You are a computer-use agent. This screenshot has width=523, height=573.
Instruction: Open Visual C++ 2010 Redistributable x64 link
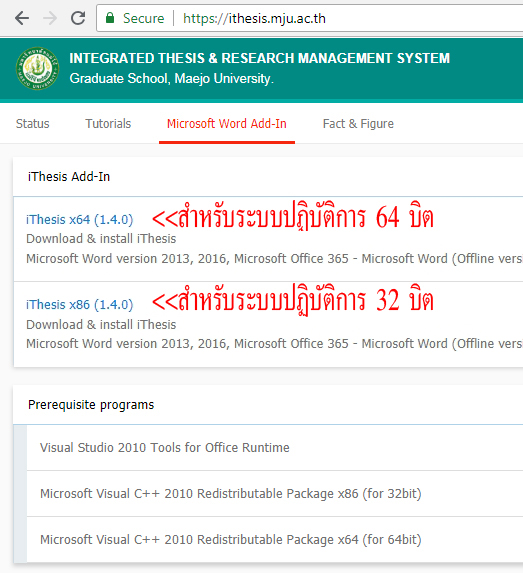coord(231,540)
